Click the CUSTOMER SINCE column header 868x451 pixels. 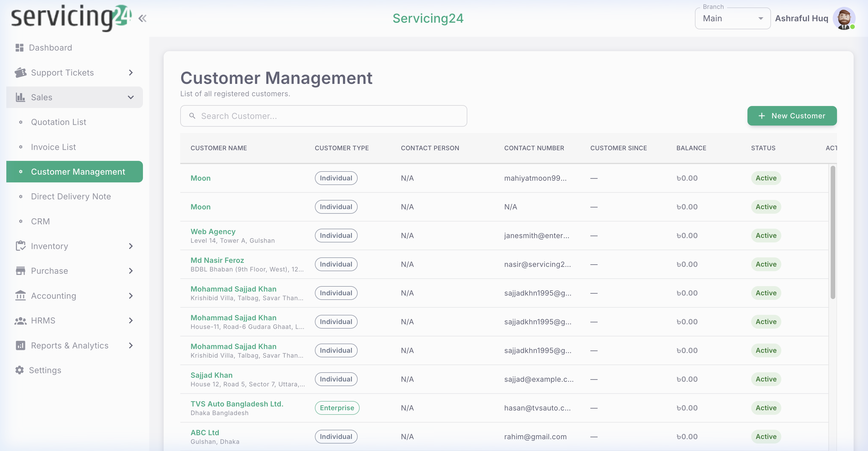point(618,148)
